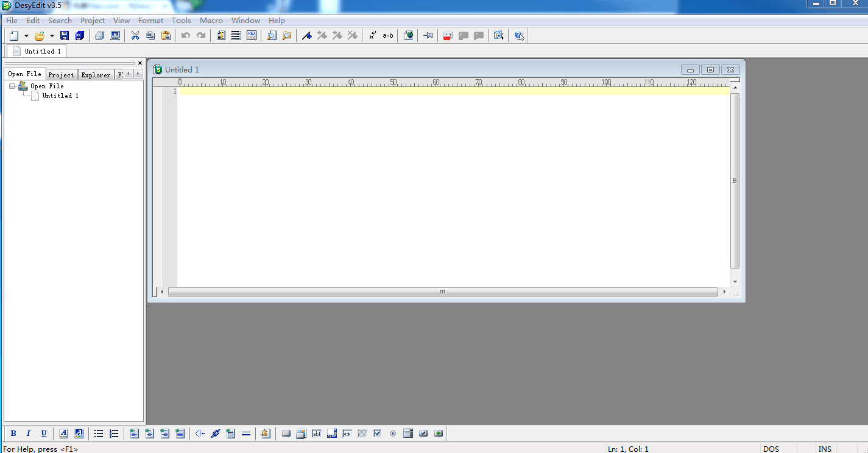Toggle bookmark with blue flag icon
The image size is (868, 453).
pos(307,36)
